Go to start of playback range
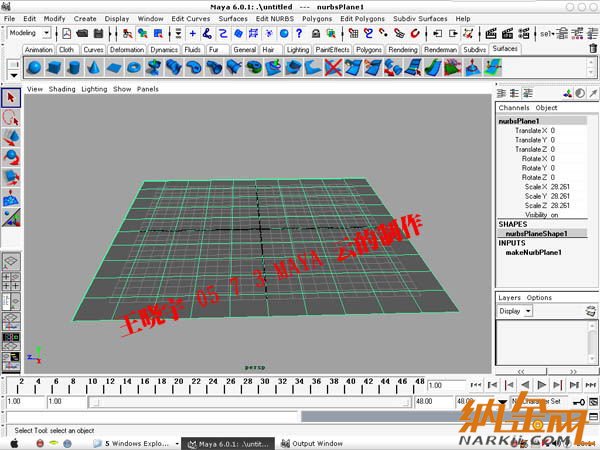The width and height of the screenshot is (600, 450). point(476,385)
